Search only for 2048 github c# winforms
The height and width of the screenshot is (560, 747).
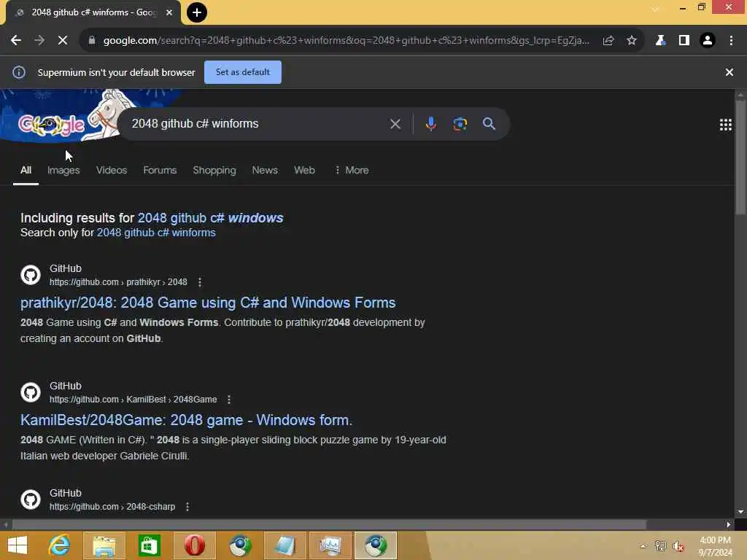coord(156,233)
